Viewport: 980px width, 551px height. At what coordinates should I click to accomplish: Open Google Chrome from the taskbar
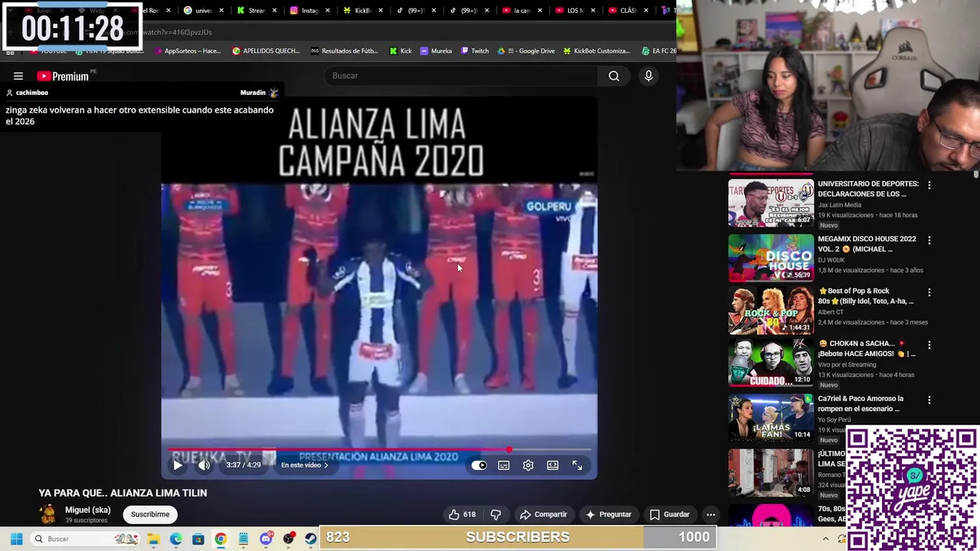pyautogui.click(x=220, y=539)
